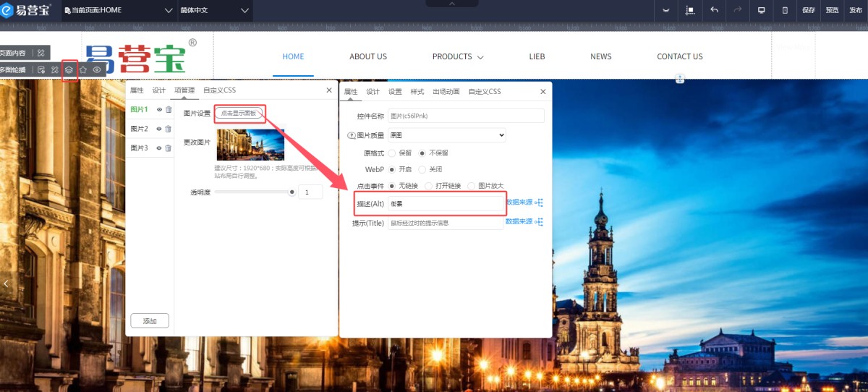Open the 图片质量 dropdown
The height and width of the screenshot is (392, 868).
pos(446,135)
